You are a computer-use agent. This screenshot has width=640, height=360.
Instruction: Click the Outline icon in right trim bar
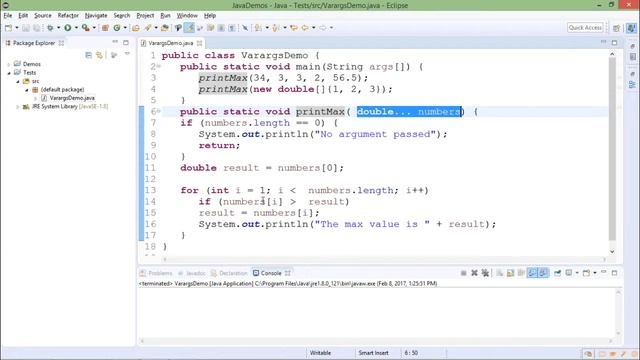click(x=632, y=84)
